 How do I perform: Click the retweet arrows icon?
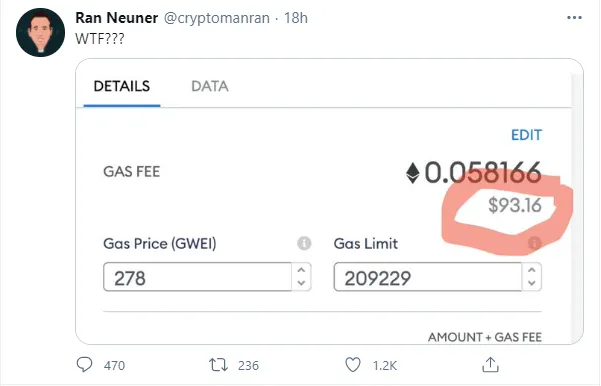(x=218, y=365)
